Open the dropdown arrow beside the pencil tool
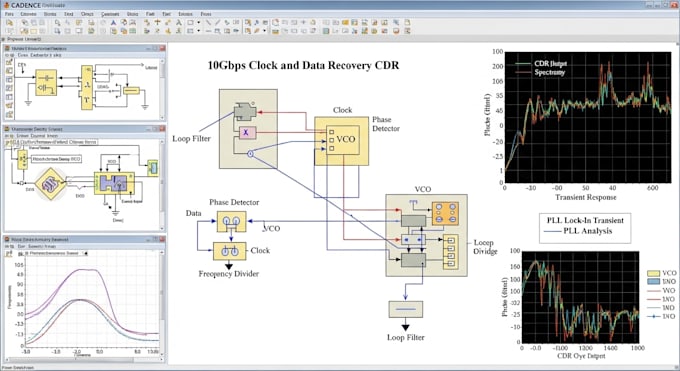The height and width of the screenshot is (371, 680). (x=264, y=31)
